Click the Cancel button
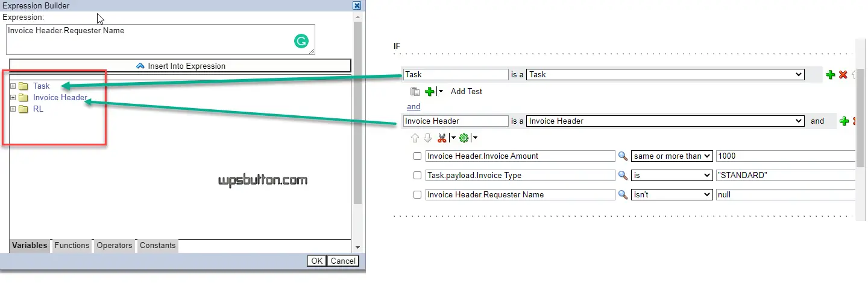Image resolution: width=868 pixels, height=306 pixels. click(x=343, y=261)
